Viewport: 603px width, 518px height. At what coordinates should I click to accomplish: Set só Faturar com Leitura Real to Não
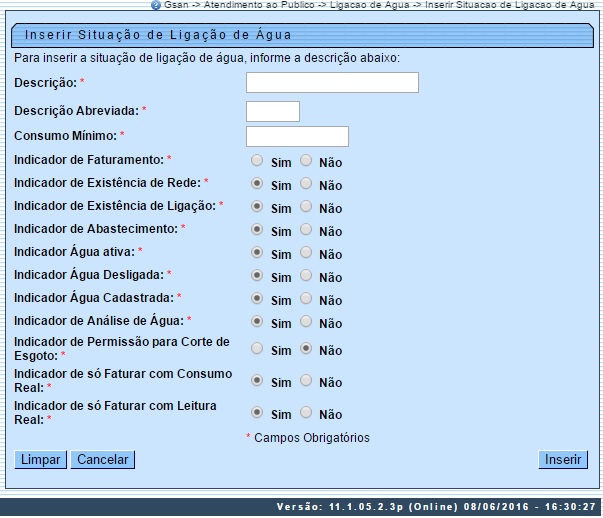click(306, 413)
